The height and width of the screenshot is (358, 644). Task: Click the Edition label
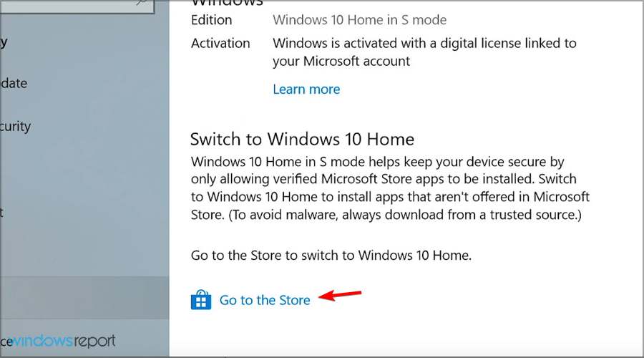pos(211,20)
